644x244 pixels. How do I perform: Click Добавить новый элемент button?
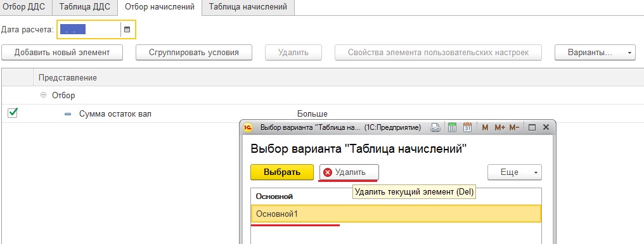click(x=62, y=53)
